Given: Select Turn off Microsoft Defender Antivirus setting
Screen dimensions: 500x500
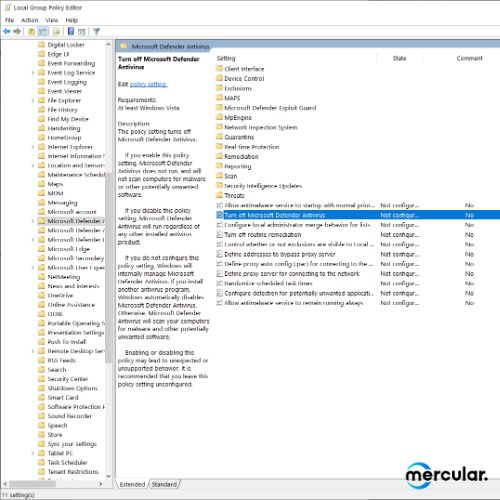Looking at the screenshot, I should (x=358, y=215).
